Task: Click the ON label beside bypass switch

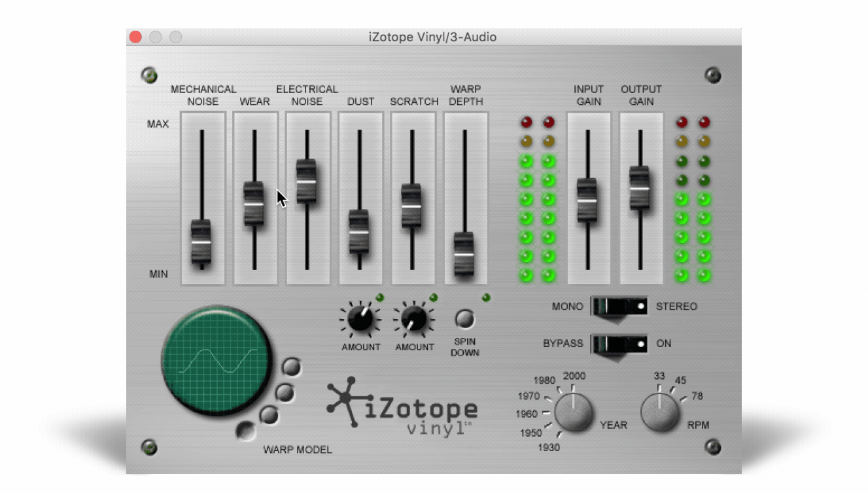Action: [x=664, y=344]
